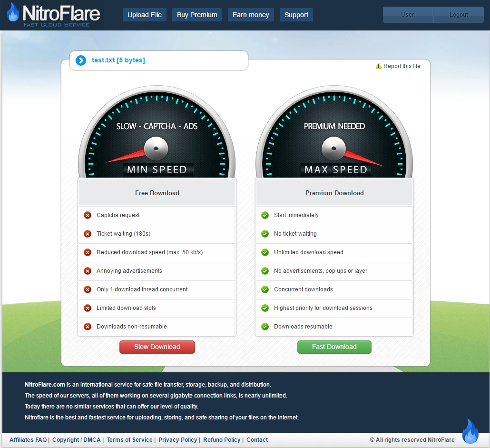Click the Limited download slots text
This screenshot has width=490, height=448.
coord(126,308)
